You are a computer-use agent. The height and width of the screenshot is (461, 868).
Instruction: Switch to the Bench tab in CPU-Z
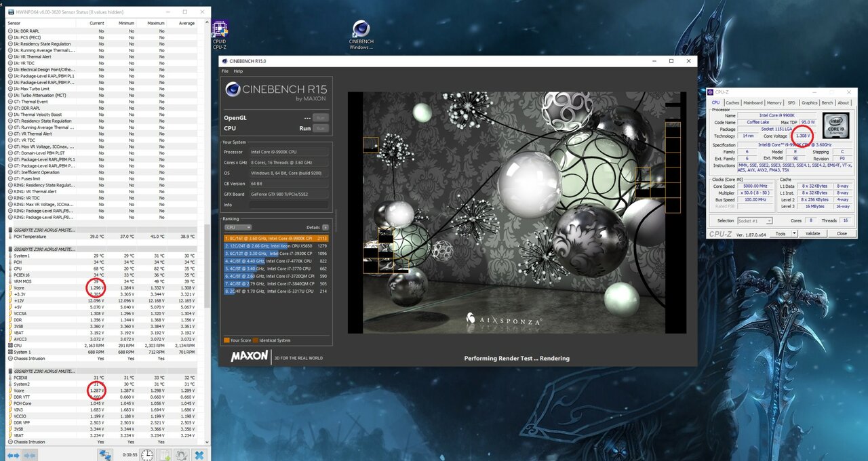[x=827, y=103]
